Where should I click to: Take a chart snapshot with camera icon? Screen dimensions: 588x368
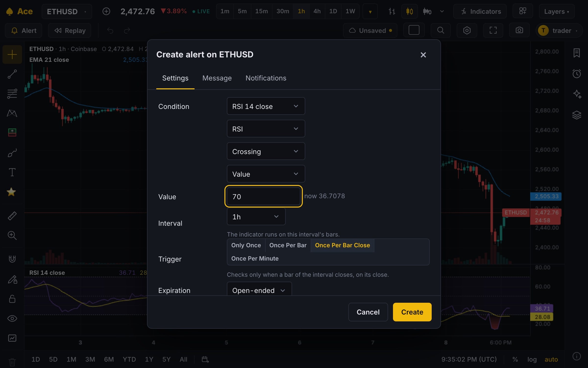[519, 30]
